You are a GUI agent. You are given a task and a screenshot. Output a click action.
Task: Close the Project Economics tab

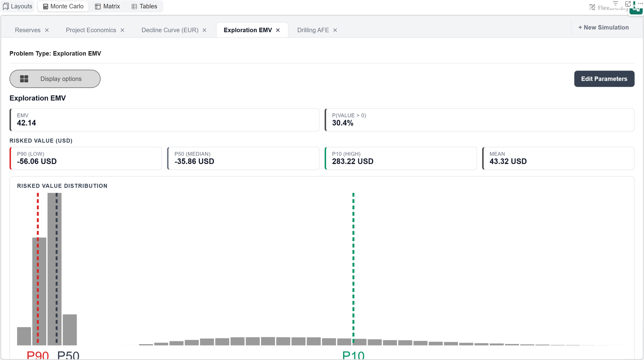tap(122, 30)
